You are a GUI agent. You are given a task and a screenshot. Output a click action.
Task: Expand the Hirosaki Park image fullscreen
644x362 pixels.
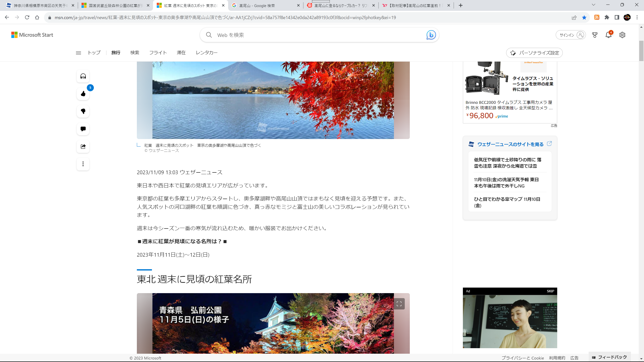[x=399, y=304]
